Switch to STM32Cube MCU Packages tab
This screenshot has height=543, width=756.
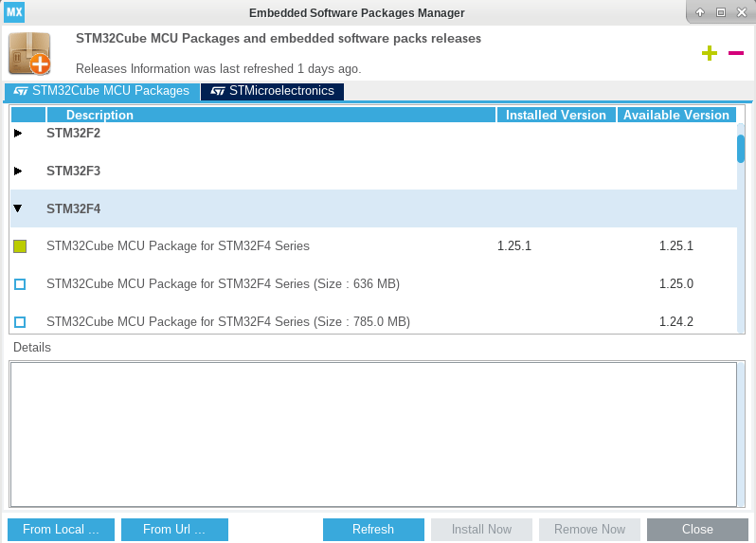[101, 91]
